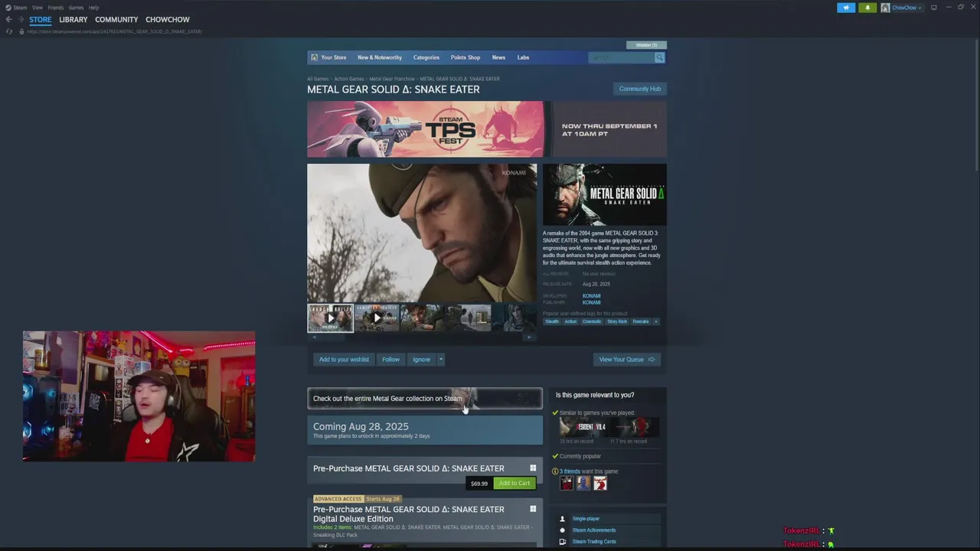
Task: Select the fourth screenshot thumbnail
Action: [x=468, y=318]
